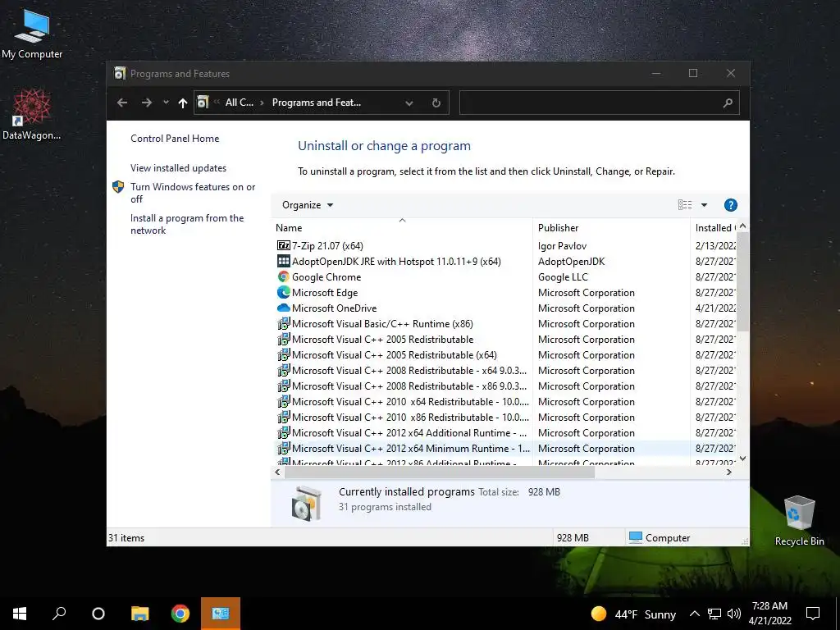Viewport: 840px width, 630px height.
Task: Select Visual C++ 2010 x64 Redistributable
Action: 410,401
